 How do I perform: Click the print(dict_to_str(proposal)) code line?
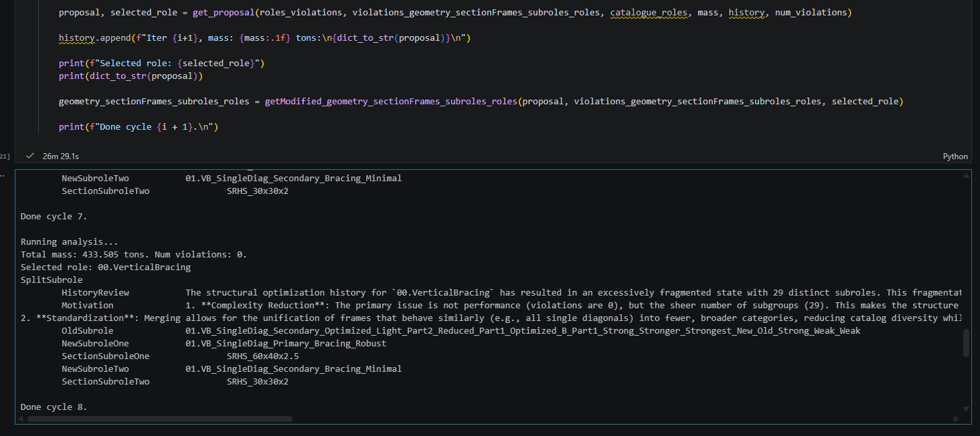(x=131, y=76)
